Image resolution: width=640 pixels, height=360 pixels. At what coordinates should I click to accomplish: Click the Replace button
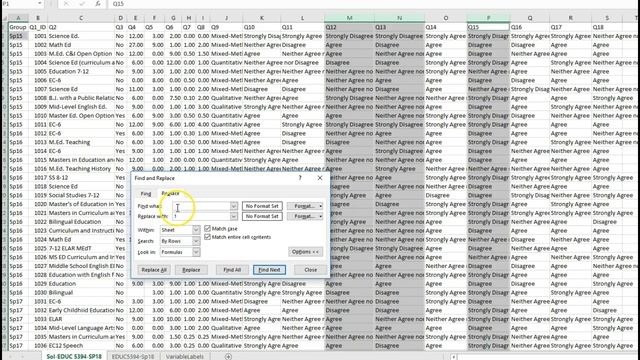191,270
